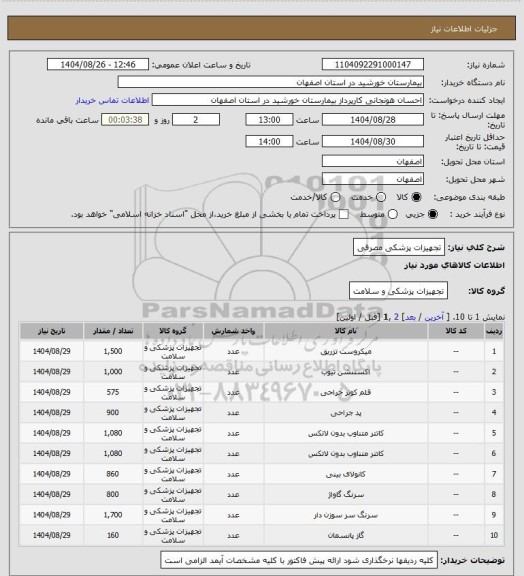This screenshot has width=524, height=576.
Task: Click the price validity date 1404/08/30 field
Action: (x=373, y=141)
